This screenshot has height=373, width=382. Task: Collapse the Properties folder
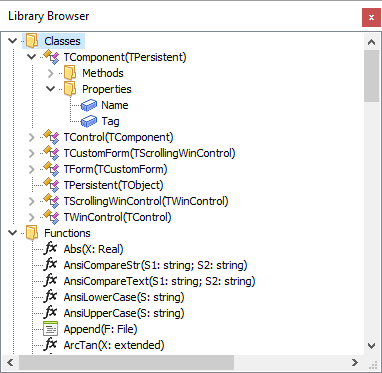point(51,89)
